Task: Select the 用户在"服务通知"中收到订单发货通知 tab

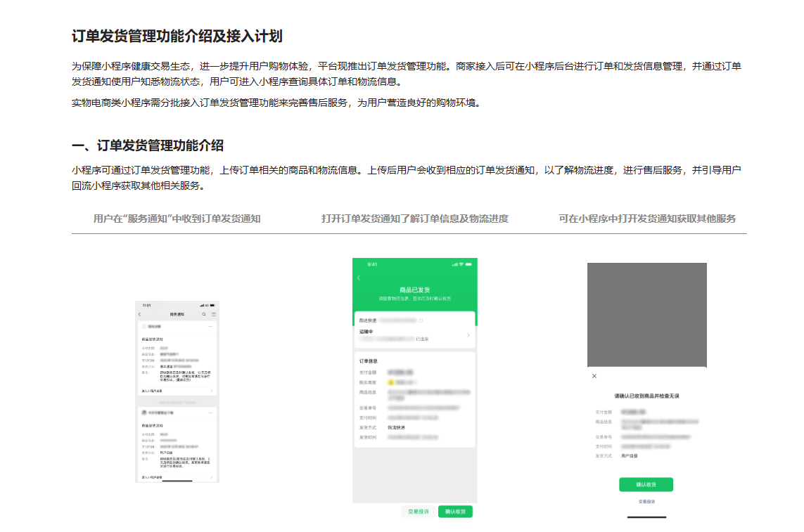Action: point(177,219)
